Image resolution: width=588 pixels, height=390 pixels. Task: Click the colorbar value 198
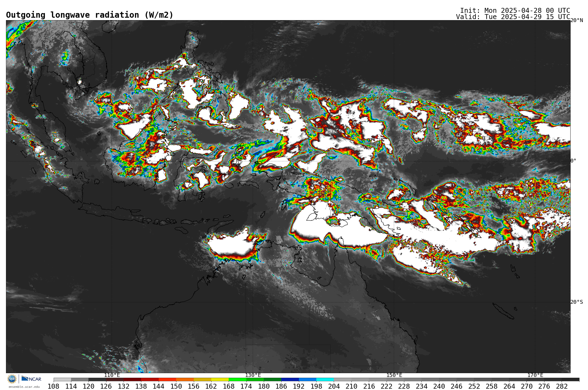pos(316,386)
